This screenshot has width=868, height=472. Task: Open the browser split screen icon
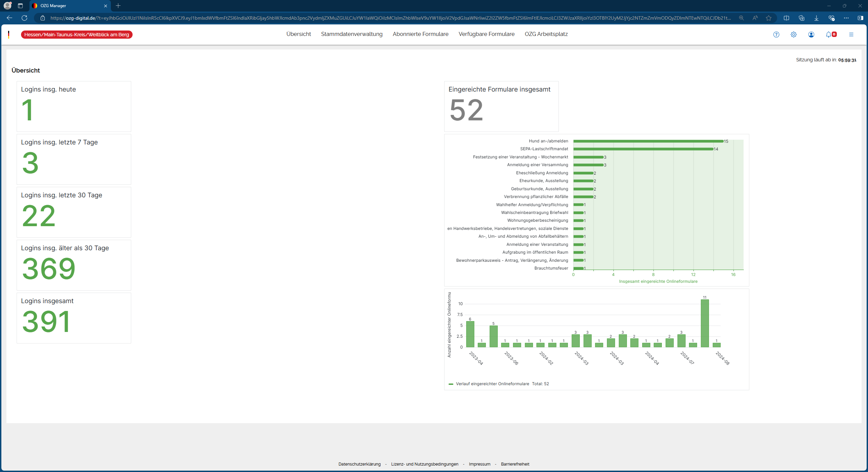(x=786, y=18)
